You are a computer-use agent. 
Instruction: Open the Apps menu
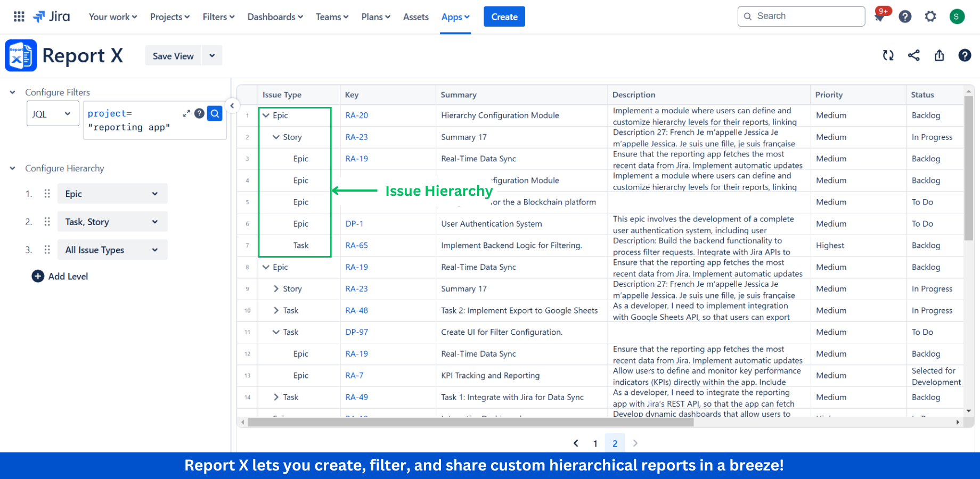[x=455, y=17]
